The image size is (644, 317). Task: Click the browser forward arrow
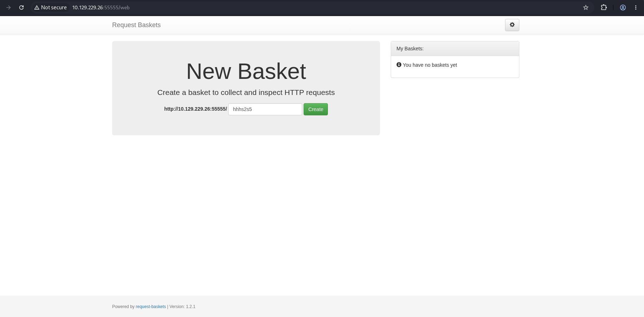(x=9, y=7)
